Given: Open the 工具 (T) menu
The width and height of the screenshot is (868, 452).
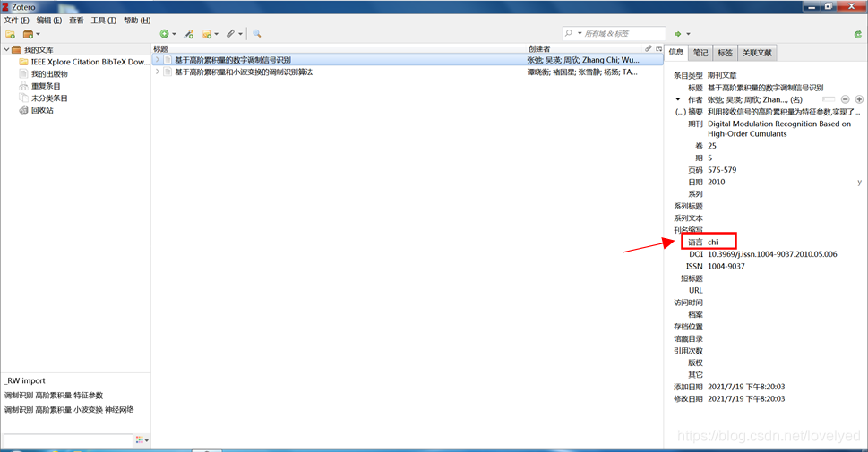Looking at the screenshot, I should [104, 21].
